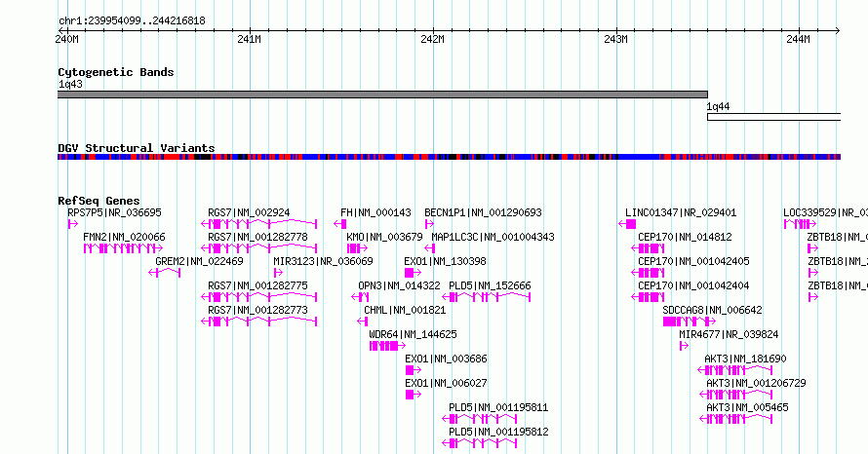Click the RefSeq Genes track title

[x=99, y=201]
